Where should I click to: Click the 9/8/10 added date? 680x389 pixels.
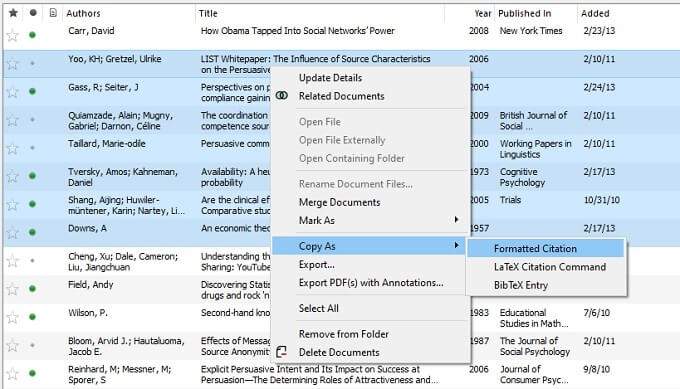[597, 369]
